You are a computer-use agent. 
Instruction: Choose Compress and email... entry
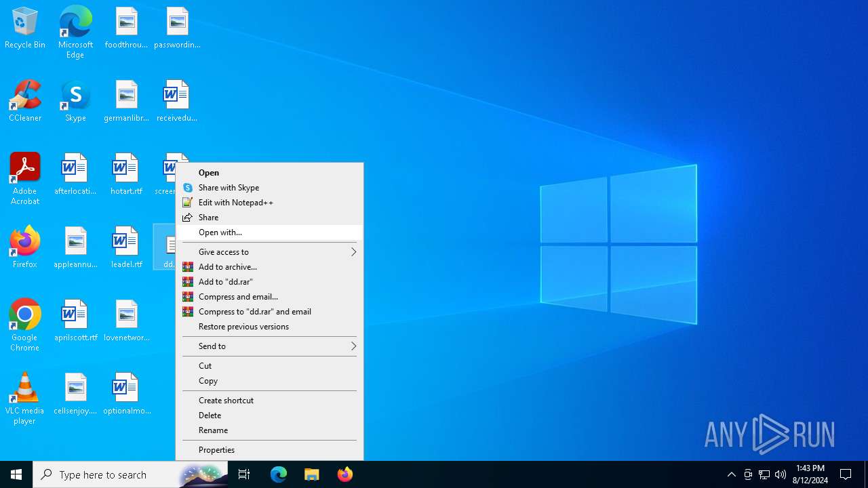click(269, 297)
